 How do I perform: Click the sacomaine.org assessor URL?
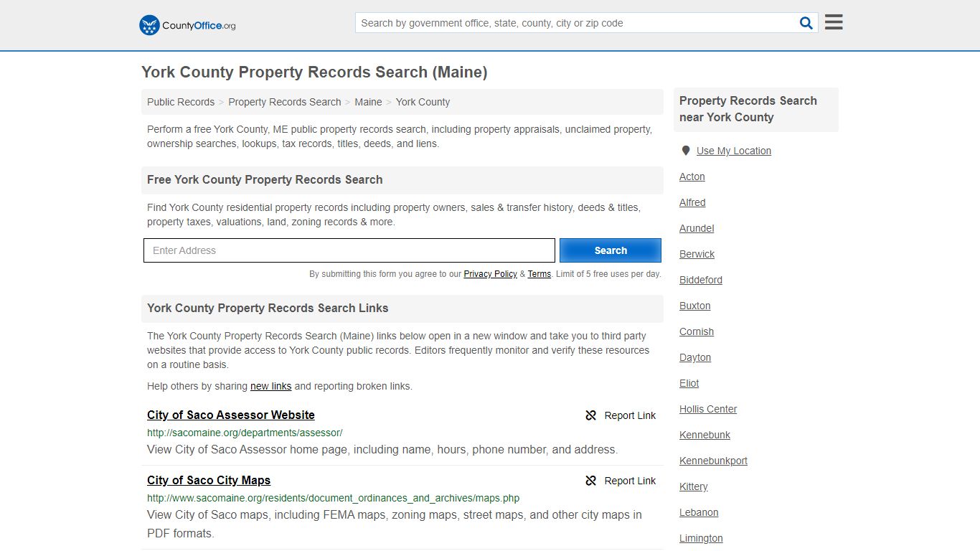245,433
